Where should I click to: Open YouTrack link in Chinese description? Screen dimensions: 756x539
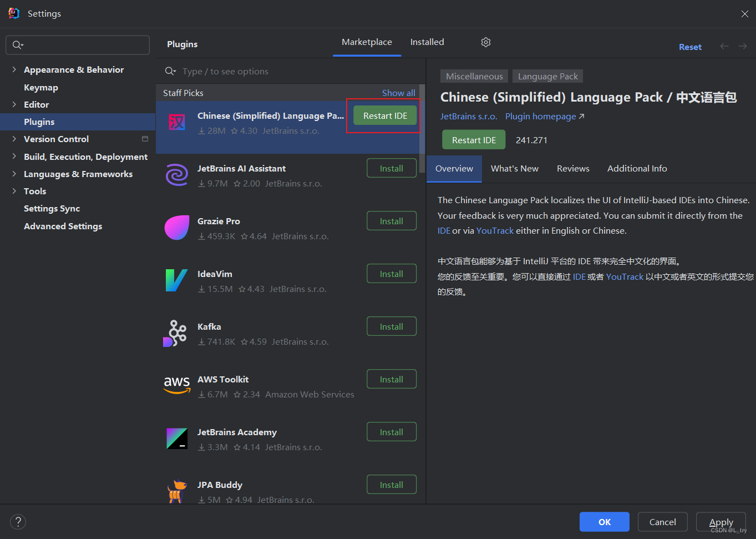pyautogui.click(x=625, y=276)
